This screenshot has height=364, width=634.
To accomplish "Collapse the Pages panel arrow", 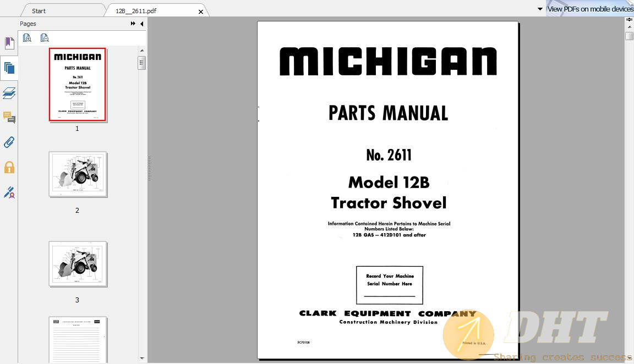I will click(x=141, y=24).
